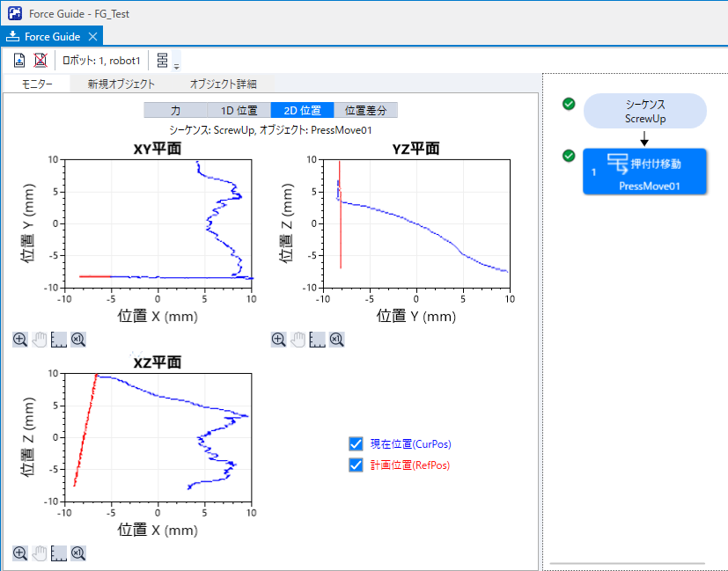Click the zoom-in icon under XY平面 graph
Image resolution: width=728 pixels, height=571 pixels.
[x=20, y=339]
